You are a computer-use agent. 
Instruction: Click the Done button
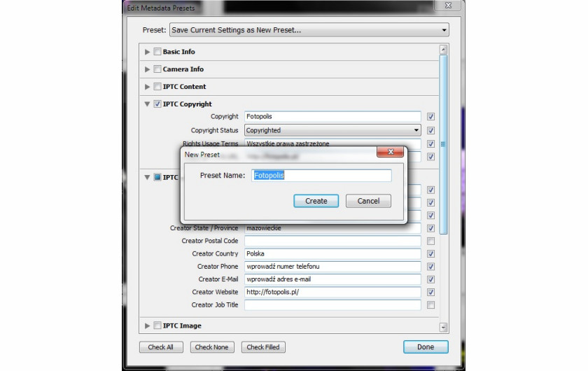426,347
